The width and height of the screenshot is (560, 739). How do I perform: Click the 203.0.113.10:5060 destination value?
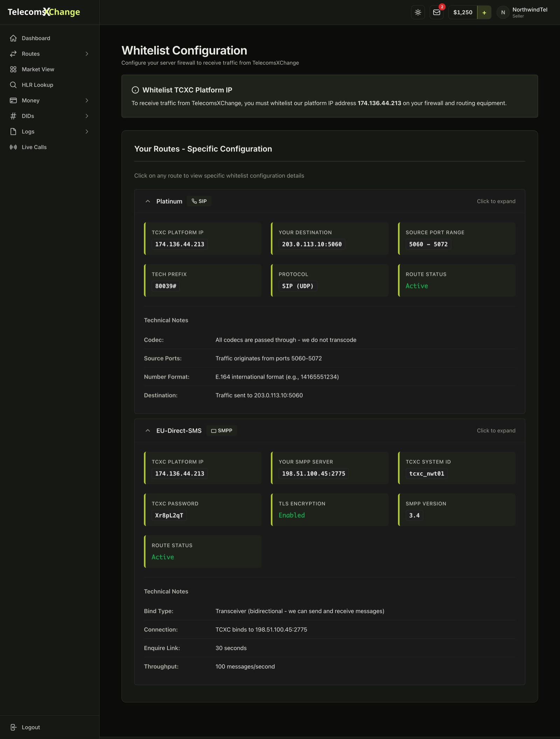(312, 244)
